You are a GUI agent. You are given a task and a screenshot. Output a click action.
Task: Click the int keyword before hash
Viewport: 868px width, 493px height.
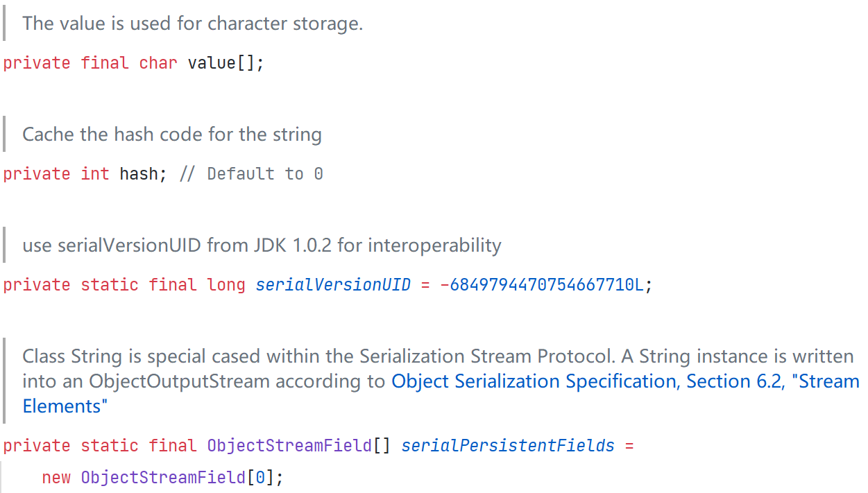(95, 173)
